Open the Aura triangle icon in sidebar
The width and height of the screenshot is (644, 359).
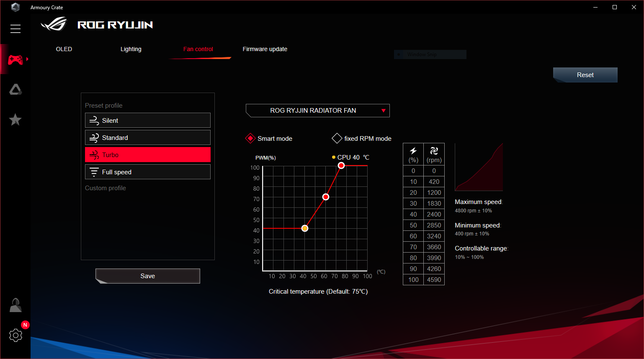(x=15, y=89)
